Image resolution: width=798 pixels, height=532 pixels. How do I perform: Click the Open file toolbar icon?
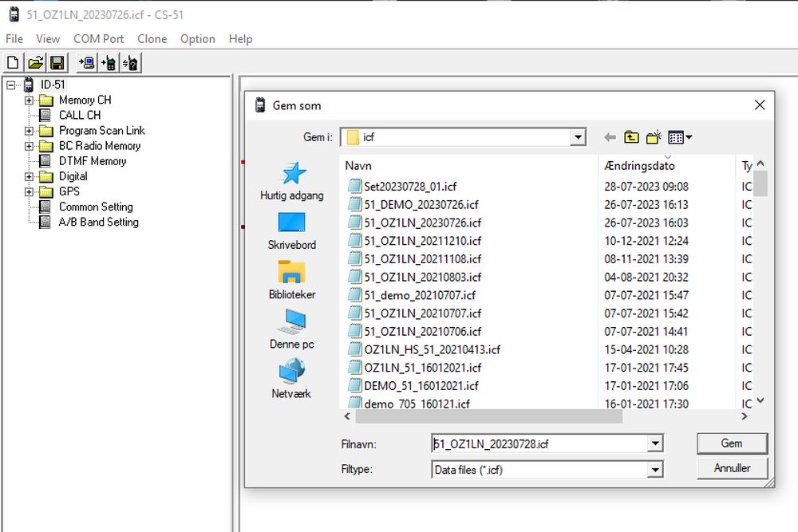click(x=35, y=63)
